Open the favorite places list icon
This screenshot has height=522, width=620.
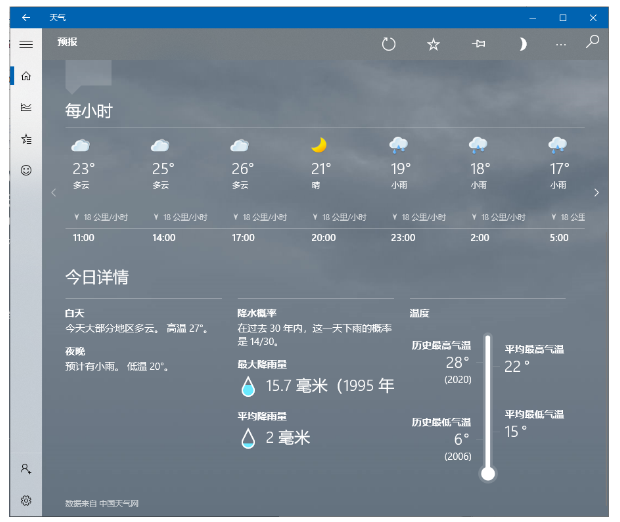[26, 139]
